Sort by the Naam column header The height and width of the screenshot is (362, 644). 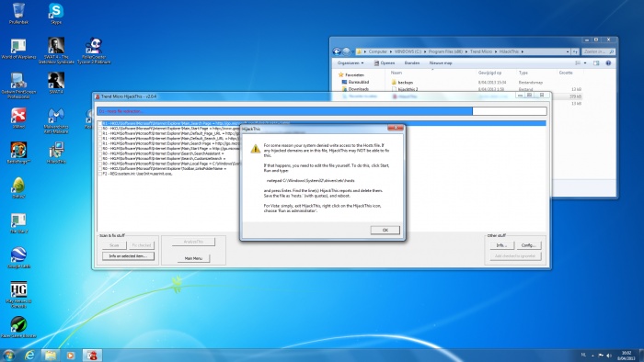point(396,73)
